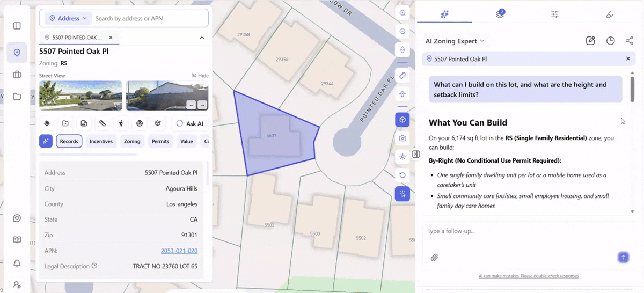Go to previous Street View image arrow
Screen dimensions: 644x293
[191, 105]
